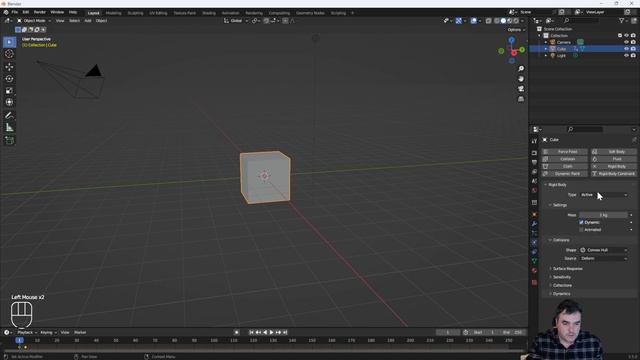This screenshot has width=640, height=360.
Task: Open the Object Mode dropdown
Action: click(x=34, y=20)
